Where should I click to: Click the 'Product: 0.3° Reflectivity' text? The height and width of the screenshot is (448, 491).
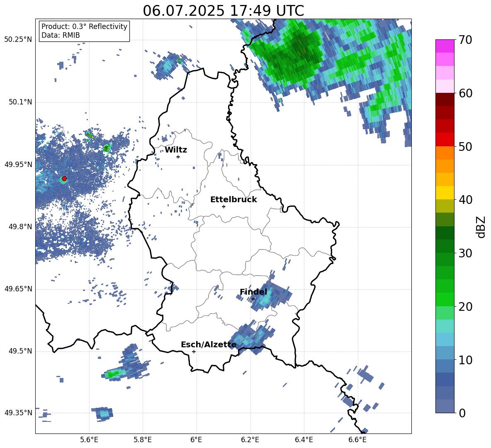[x=84, y=27]
